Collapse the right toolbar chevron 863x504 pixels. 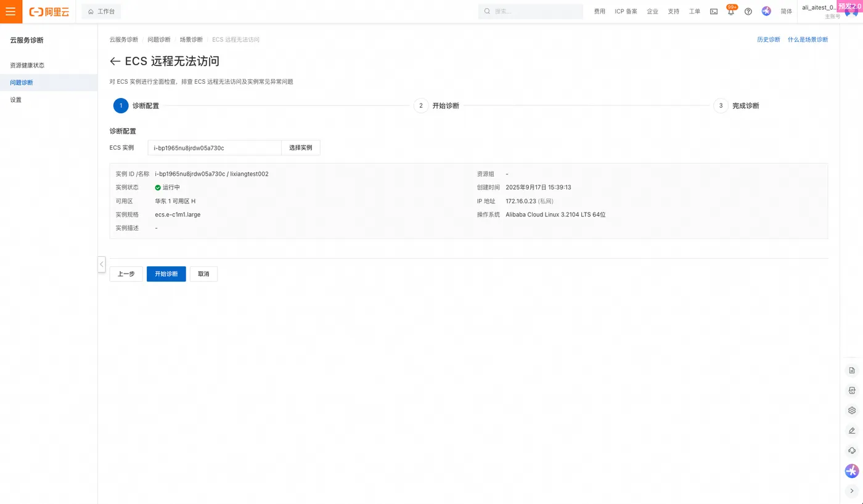[852, 491]
